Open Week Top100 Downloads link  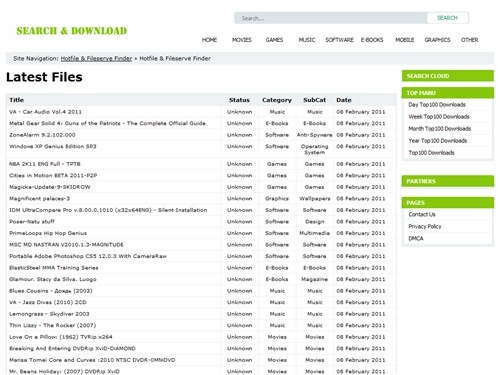tap(439, 117)
